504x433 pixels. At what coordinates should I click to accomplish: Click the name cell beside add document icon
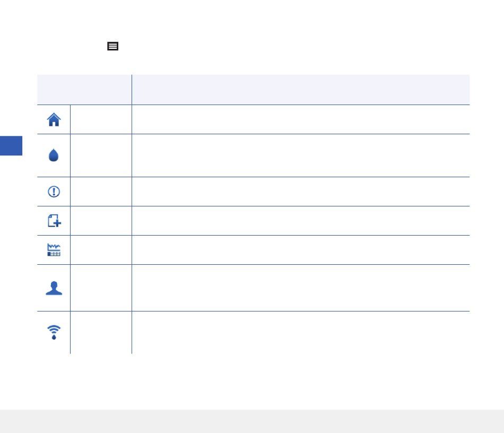point(101,221)
